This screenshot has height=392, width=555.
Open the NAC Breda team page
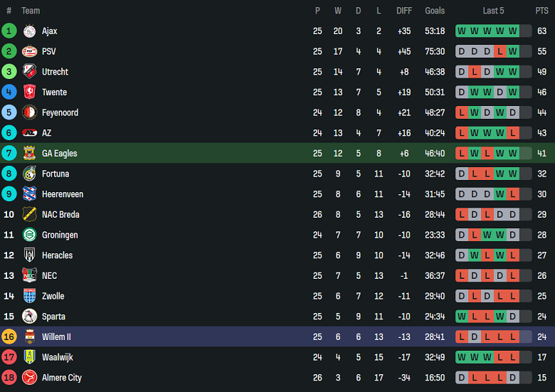(60, 215)
